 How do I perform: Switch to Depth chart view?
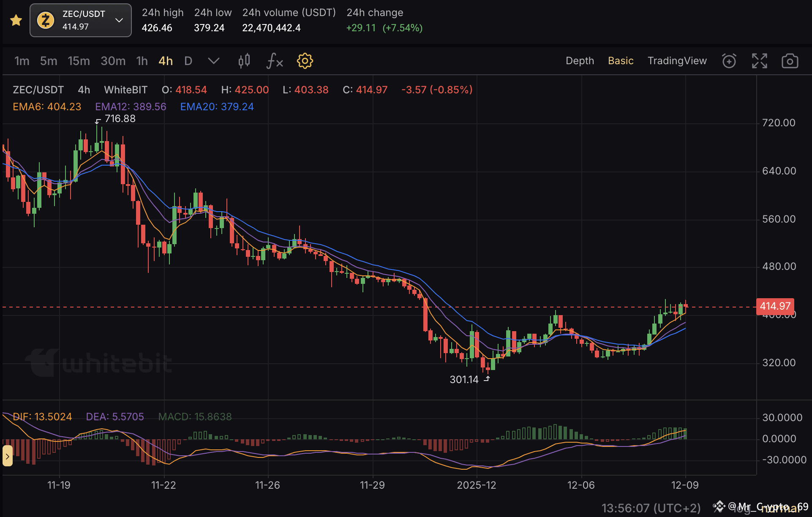click(580, 61)
